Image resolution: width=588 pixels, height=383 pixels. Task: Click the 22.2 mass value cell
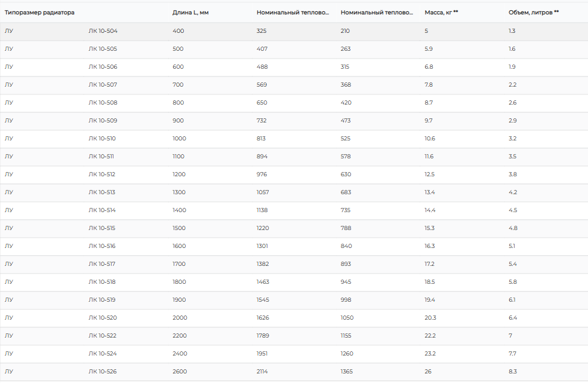430,336
